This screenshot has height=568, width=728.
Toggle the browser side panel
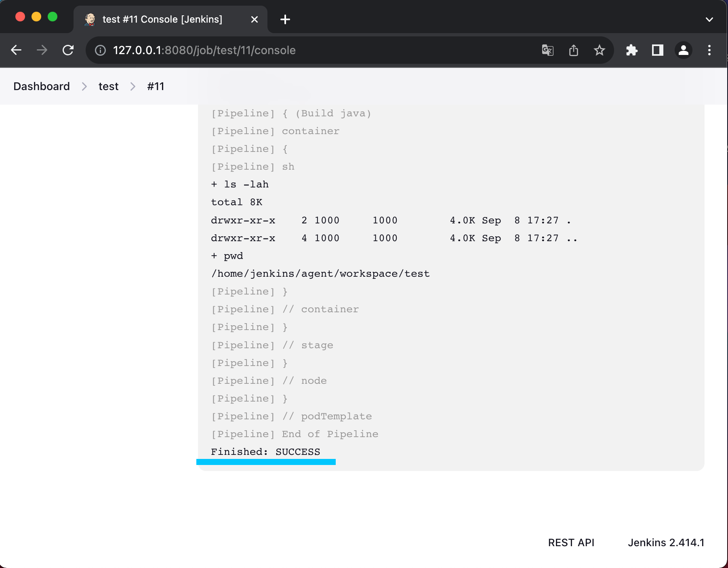click(x=657, y=50)
